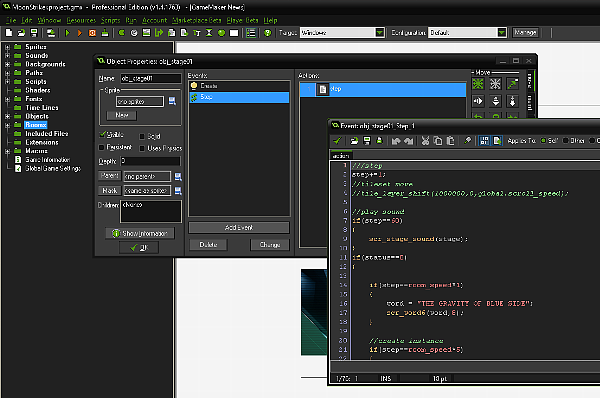Image resolution: width=600 pixels, height=398 pixels.
Task: Click the Depth input field
Action: click(x=150, y=161)
